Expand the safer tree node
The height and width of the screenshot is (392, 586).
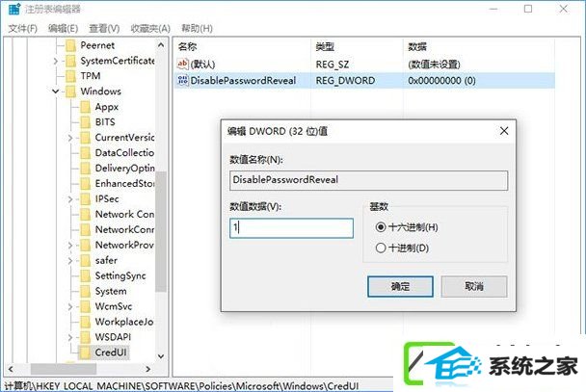(70, 261)
